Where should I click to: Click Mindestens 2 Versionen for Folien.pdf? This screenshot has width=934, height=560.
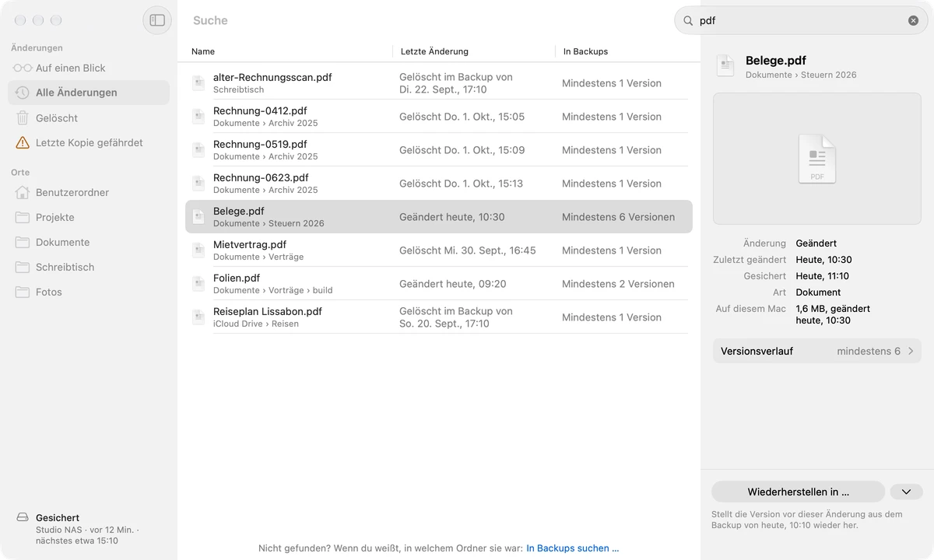tap(618, 284)
